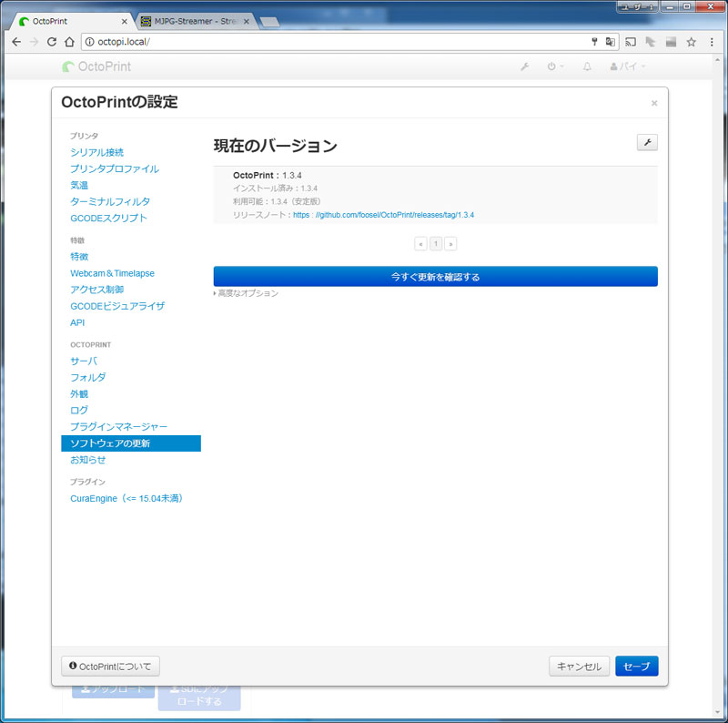Go to the browser home page
This screenshot has width=728, height=723.
point(69,42)
